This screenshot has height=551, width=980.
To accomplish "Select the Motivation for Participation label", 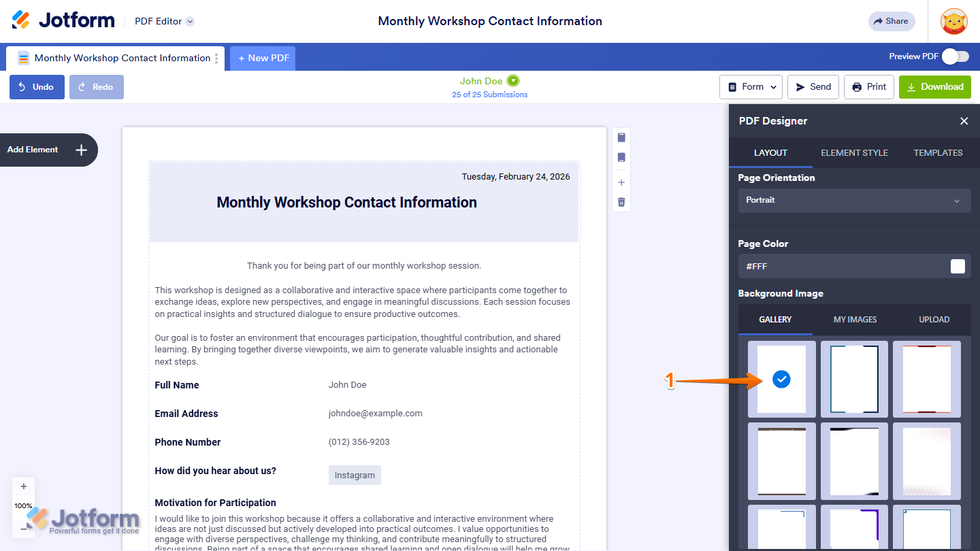I will [x=216, y=503].
